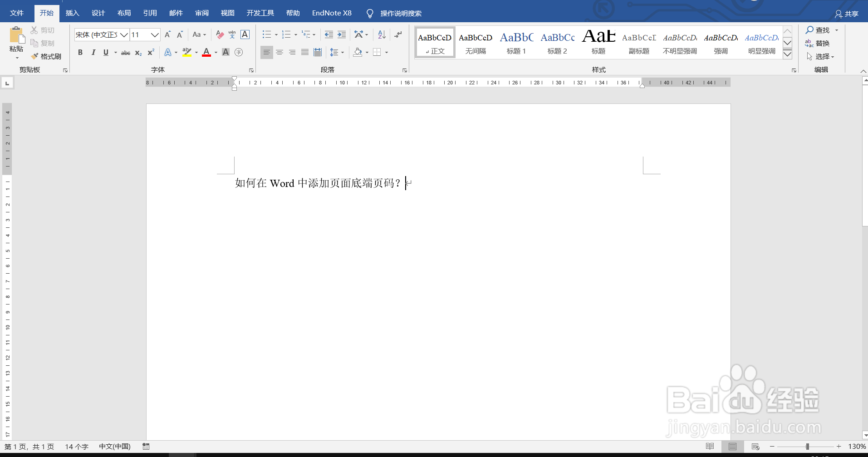Open the Sort (排序) tool in Paragraph group
The image size is (868, 457).
pos(381,34)
